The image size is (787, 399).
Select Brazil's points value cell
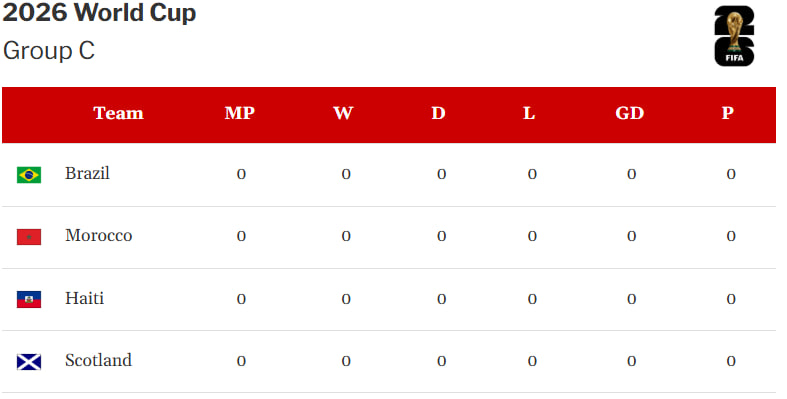click(731, 174)
